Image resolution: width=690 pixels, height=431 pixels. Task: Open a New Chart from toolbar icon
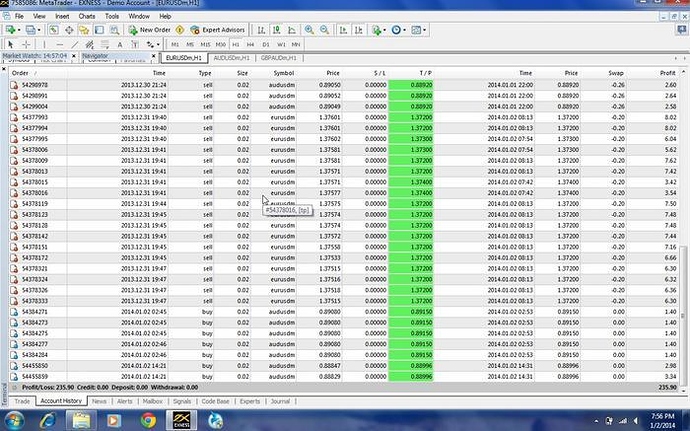pos(10,30)
